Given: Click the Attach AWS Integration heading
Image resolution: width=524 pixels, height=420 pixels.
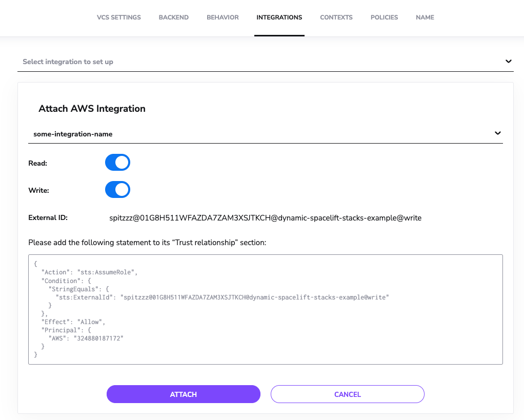Looking at the screenshot, I should [x=92, y=109].
